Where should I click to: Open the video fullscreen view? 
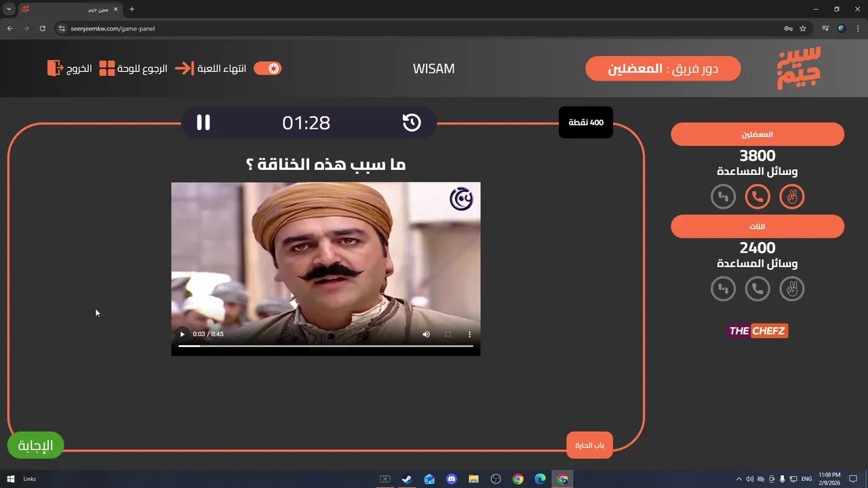[x=448, y=334]
